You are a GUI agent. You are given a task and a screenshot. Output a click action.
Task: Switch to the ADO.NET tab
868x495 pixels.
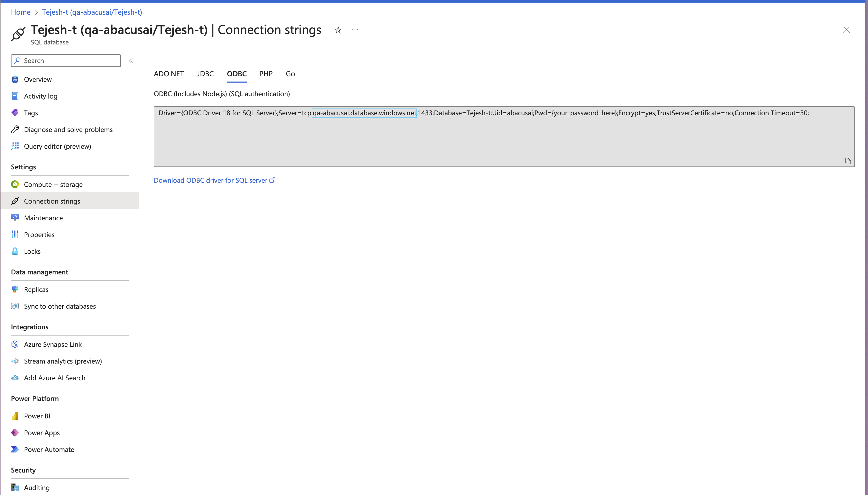[x=169, y=74]
